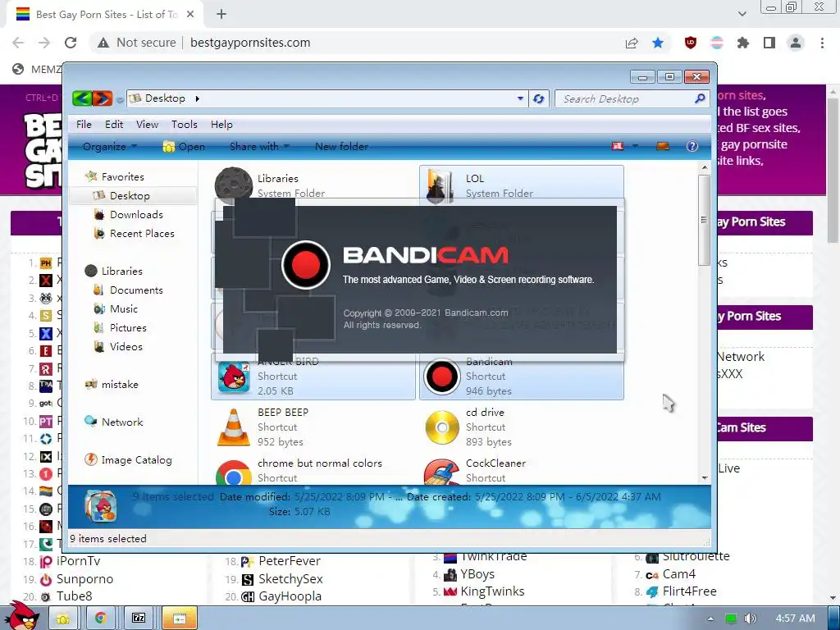Viewport: 840px width, 630px height.
Task: Bookmark this page with the star
Action: pos(658,43)
